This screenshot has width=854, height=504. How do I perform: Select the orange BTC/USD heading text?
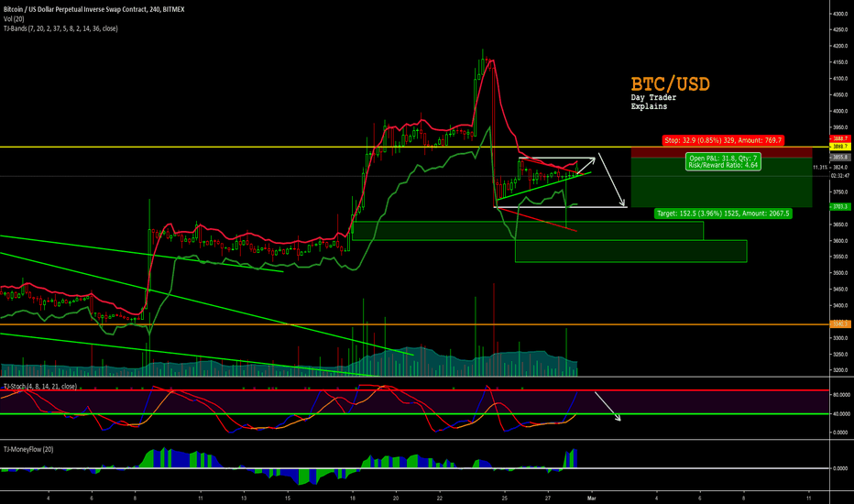pos(671,84)
